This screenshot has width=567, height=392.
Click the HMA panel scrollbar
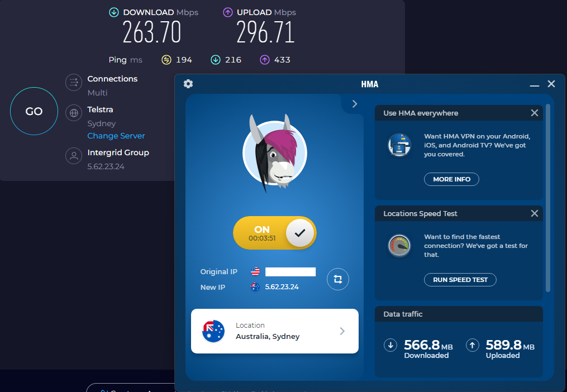point(548,198)
